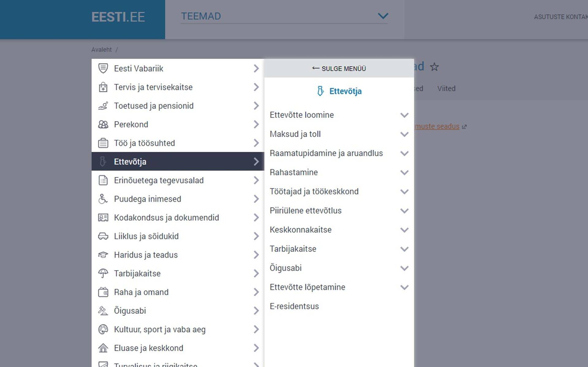Click the Perekond family icon
This screenshot has height=367, width=588.
[103, 124]
